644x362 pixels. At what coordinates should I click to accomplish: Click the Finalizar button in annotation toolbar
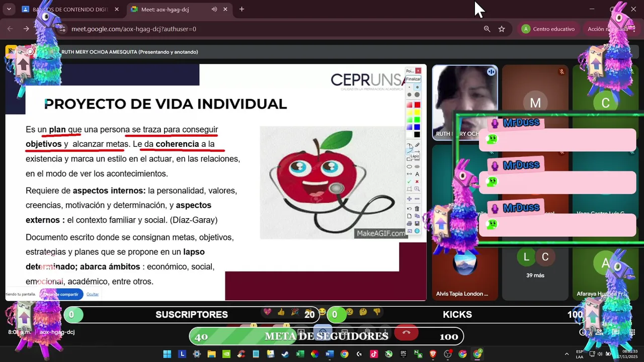tap(413, 79)
